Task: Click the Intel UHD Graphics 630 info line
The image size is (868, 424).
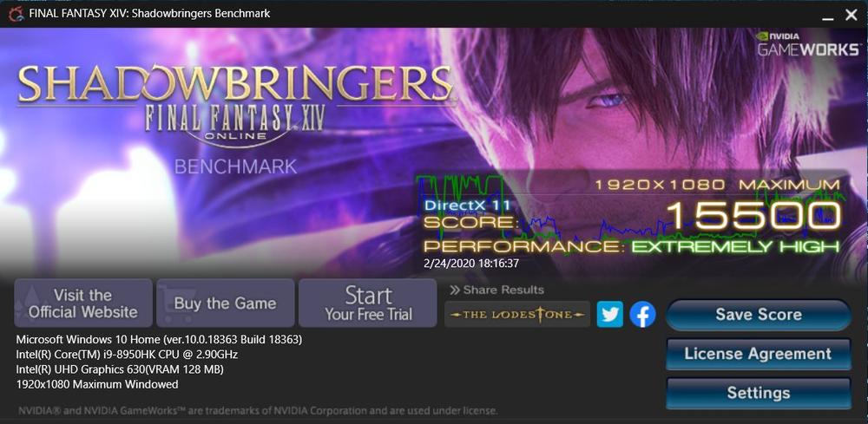Action: 120,369
